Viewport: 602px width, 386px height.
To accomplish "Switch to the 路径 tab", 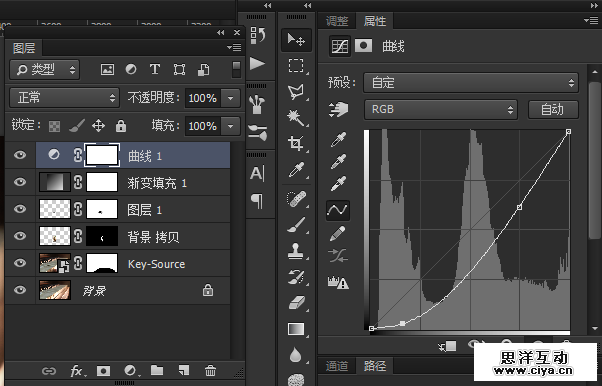I will tap(375, 366).
